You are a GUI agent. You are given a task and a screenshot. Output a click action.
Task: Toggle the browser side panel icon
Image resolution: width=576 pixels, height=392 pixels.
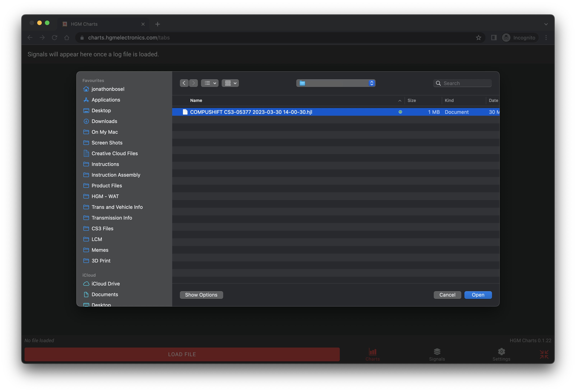pyautogui.click(x=494, y=38)
